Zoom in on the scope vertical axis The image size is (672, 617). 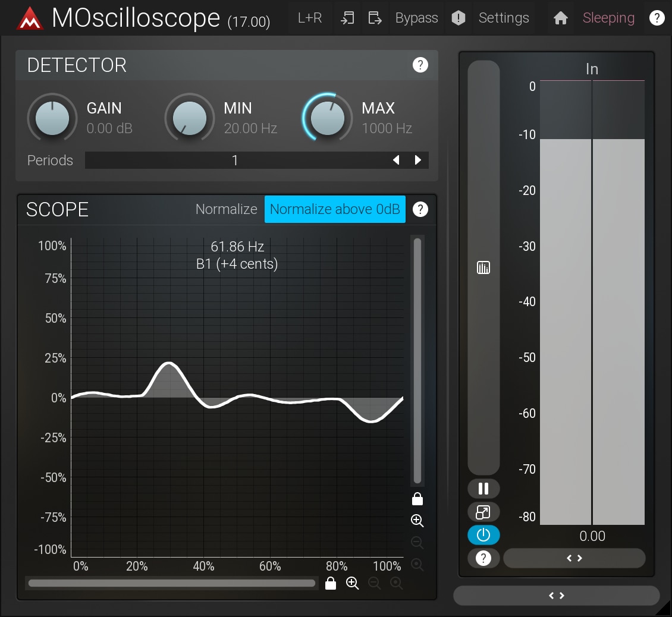pos(417,521)
